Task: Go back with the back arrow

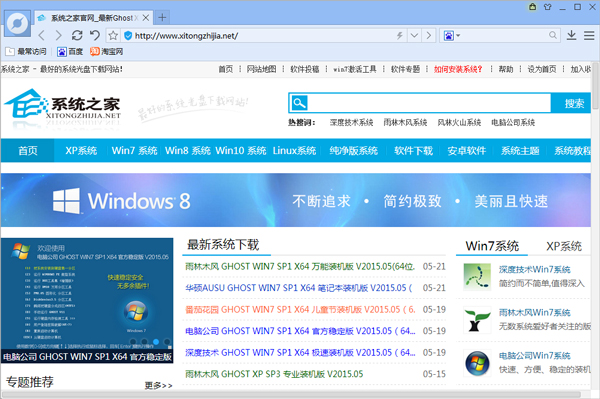Action: click(42, 36)
